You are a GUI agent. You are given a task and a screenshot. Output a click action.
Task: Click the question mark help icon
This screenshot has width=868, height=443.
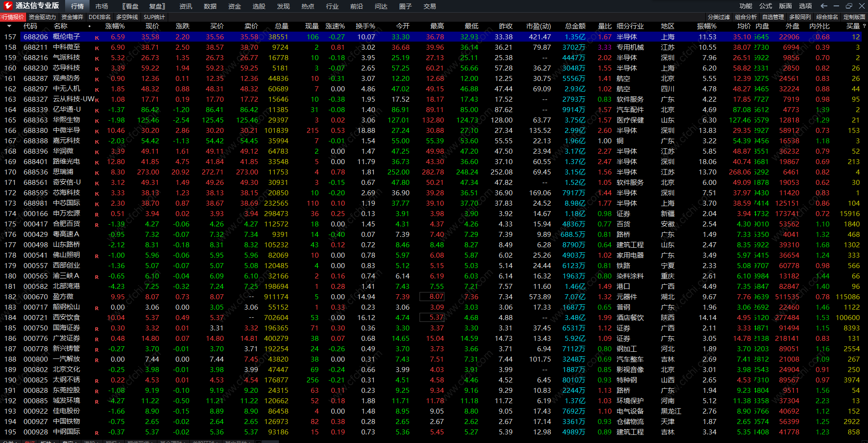(x=864, y=26)
